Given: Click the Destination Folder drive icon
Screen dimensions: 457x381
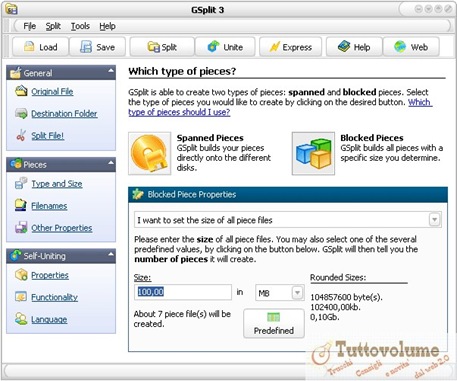Looking at the screenshot, I should [21, 113].
